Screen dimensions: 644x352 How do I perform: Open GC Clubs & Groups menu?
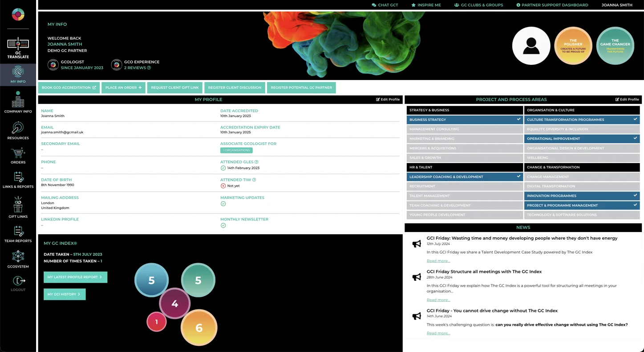click(478, 5)
